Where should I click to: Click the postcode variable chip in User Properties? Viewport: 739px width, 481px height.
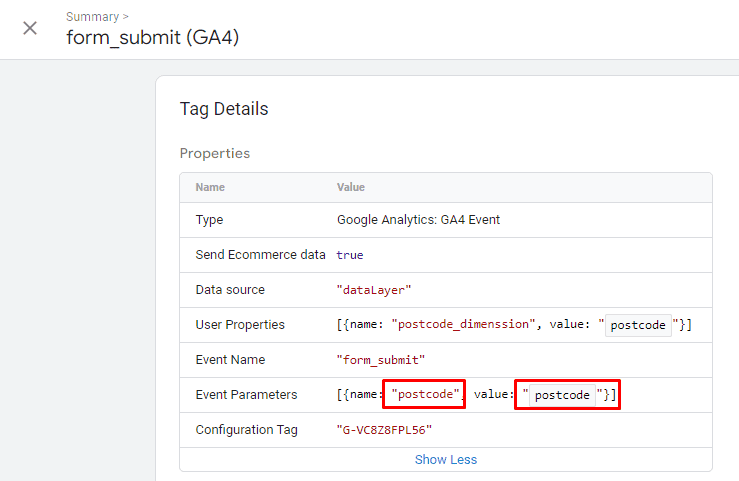(x=638, y=325)
